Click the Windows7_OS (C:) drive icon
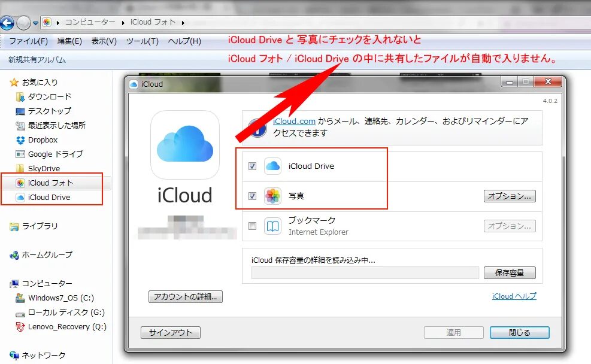This screenshot has width=591, height=364. click(20, 298)
